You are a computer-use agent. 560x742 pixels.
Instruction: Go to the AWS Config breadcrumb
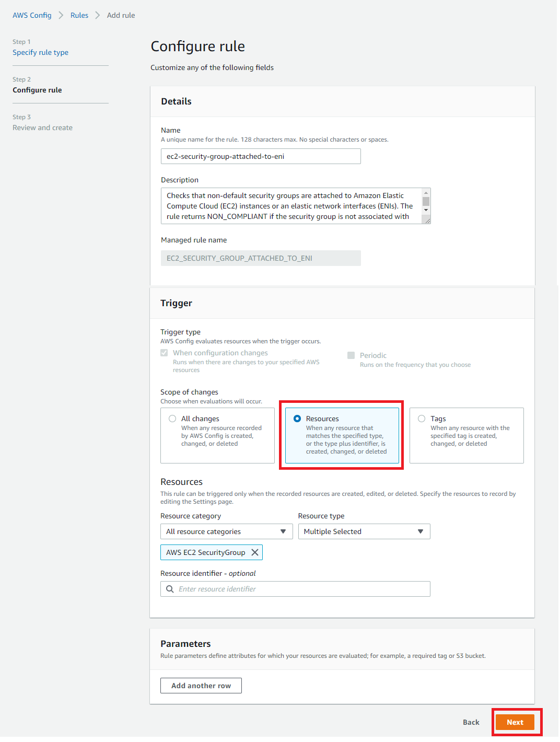32,15
